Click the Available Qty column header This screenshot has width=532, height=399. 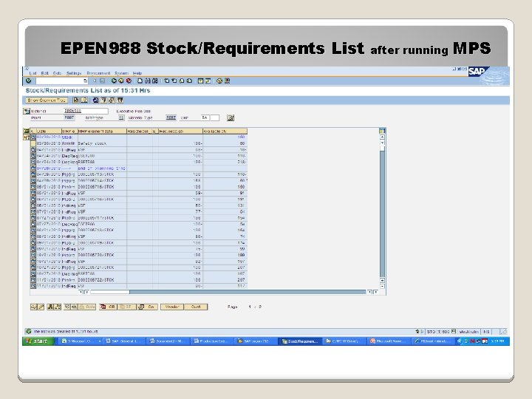coord(225,131)
